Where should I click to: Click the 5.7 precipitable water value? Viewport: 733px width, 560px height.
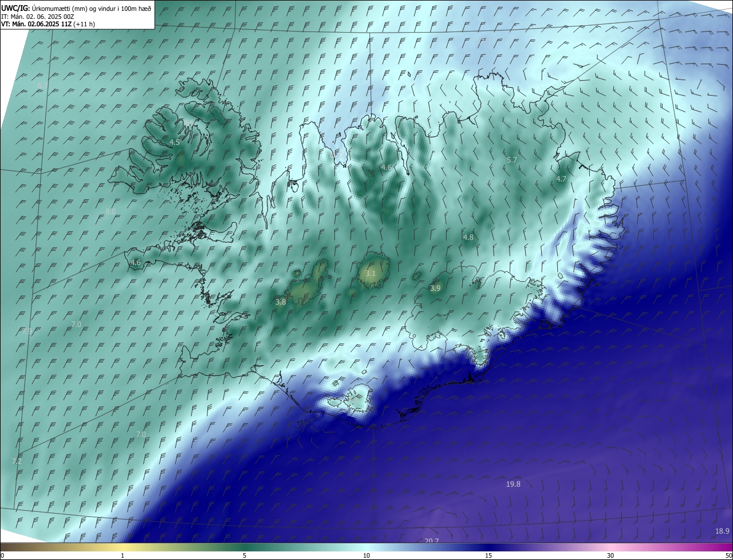click(512, 160)
